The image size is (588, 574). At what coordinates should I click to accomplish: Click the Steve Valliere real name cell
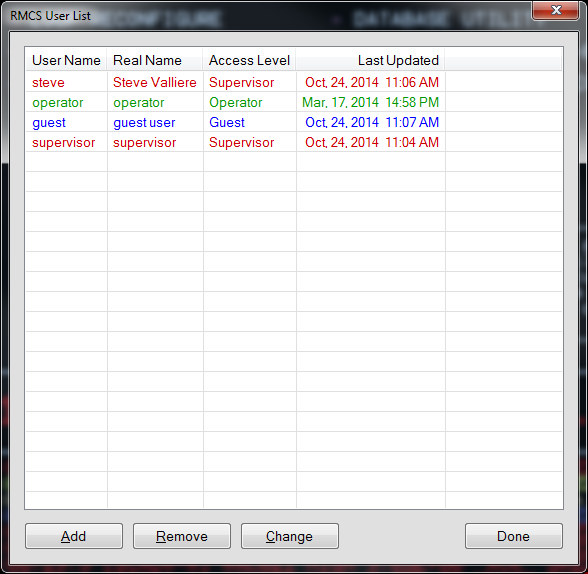[x=155, y=82]
